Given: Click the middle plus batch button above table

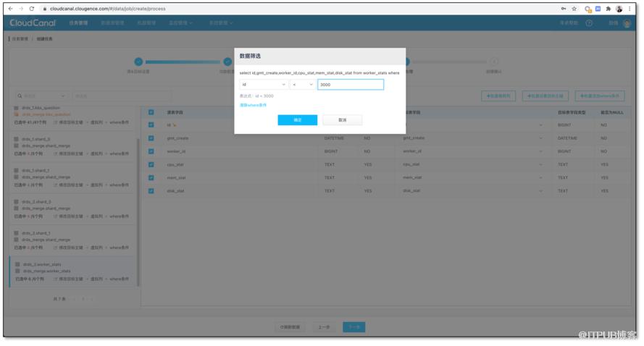Looking at the screenshot, I should pyautogui.click(x=545, y=96).
